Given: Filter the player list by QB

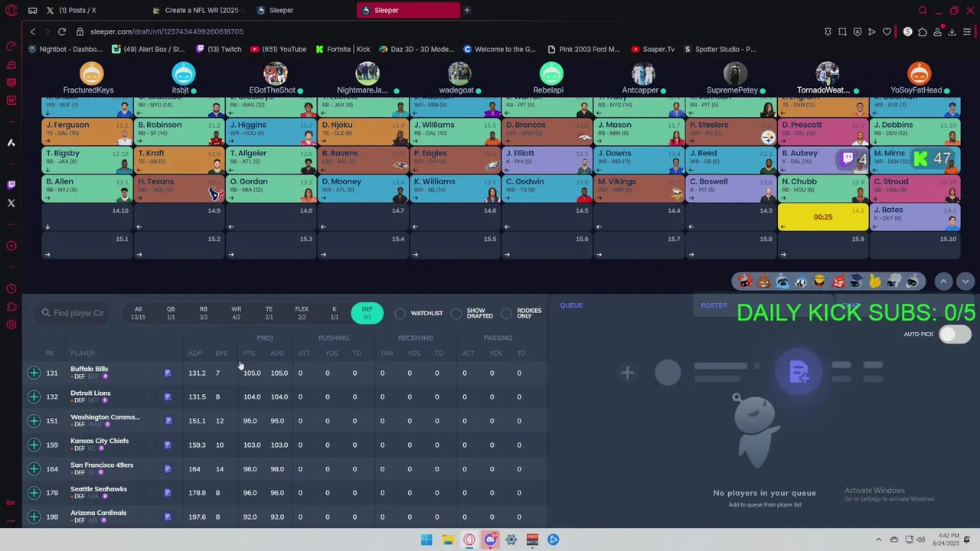Looking at the screenshot, I should 171,313.
